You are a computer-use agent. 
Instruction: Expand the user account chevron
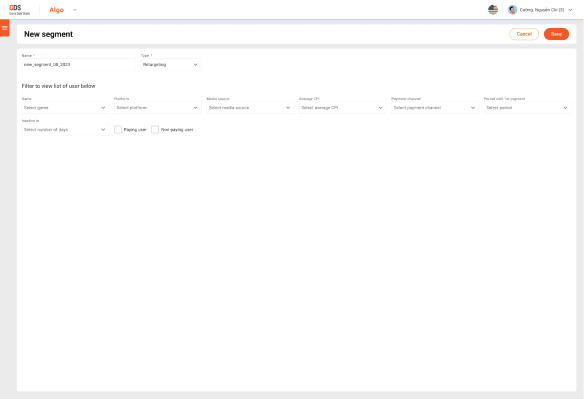click(x=570, y=10)
